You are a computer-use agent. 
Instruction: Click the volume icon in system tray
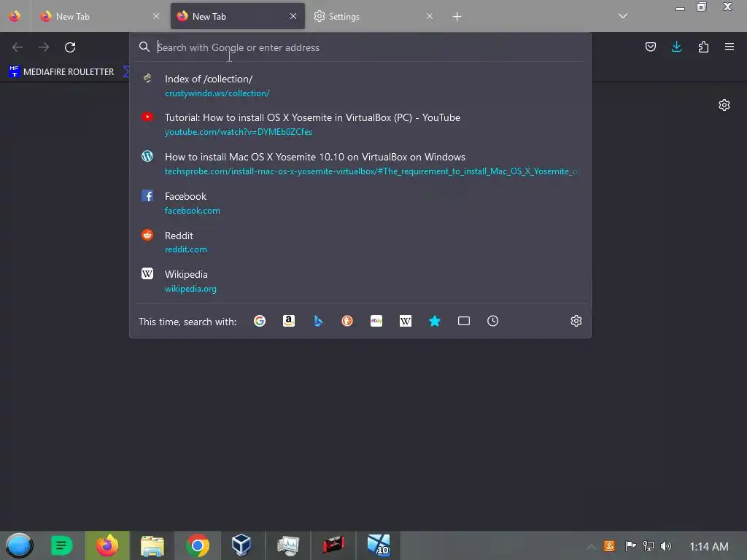pos(666,546)
